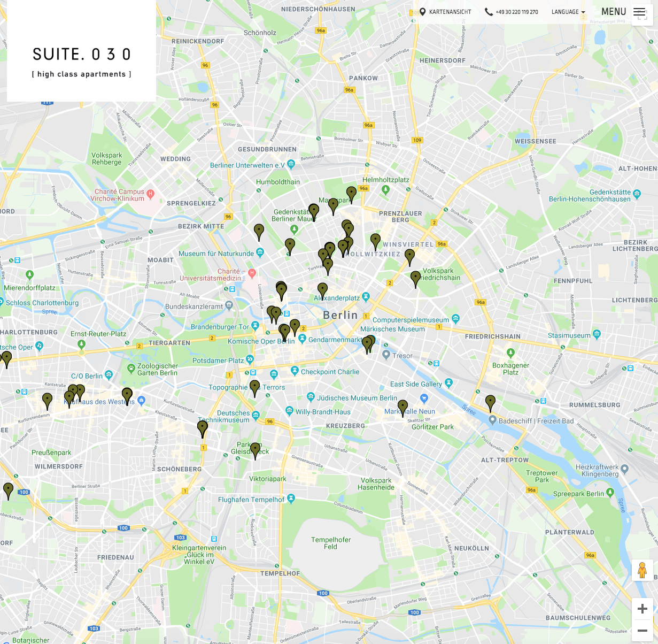Click the Spreepark Berlin landmark icon

610,493
